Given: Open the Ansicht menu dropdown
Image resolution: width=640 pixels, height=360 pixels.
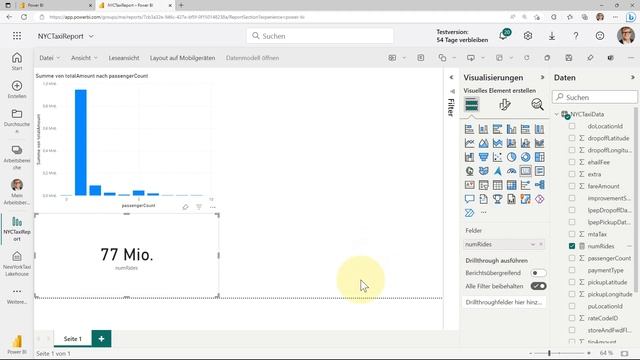Looking at the screenshot, I should pos(84,58).
